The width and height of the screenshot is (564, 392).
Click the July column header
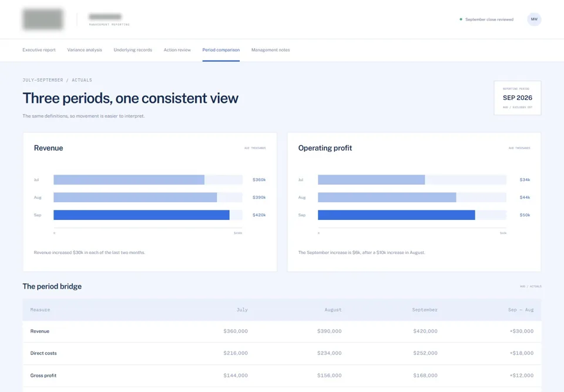tap(242, 310)
